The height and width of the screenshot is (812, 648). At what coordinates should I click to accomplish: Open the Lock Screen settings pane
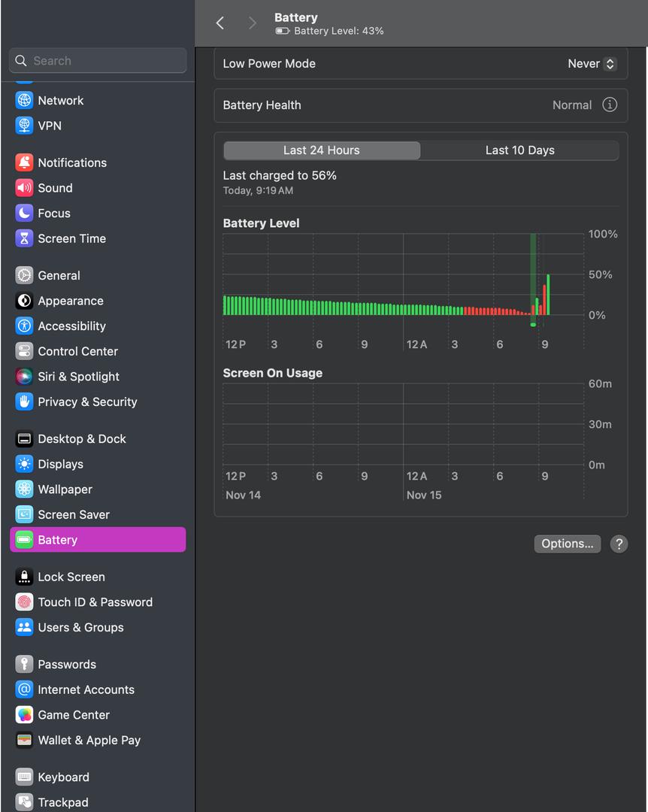pos(71,577)
